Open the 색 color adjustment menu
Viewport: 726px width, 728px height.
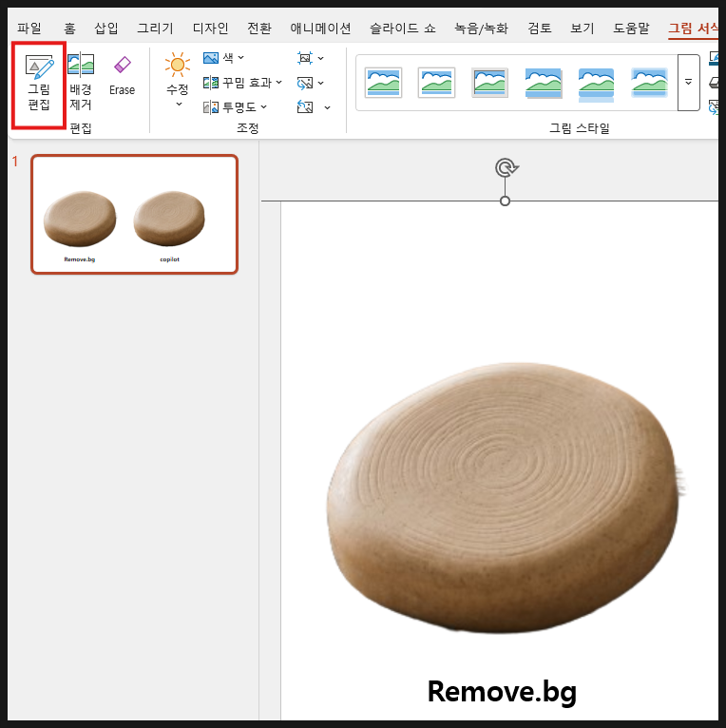click(223, 58)
